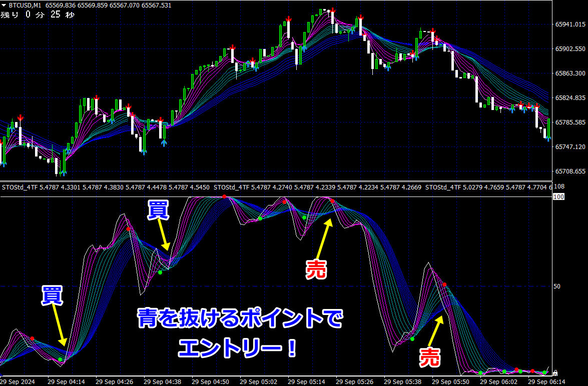The width and height of the screenshot is (588, 386).
Task: Click the 29 Sep 04:26 time label
Action: (114, 382)
